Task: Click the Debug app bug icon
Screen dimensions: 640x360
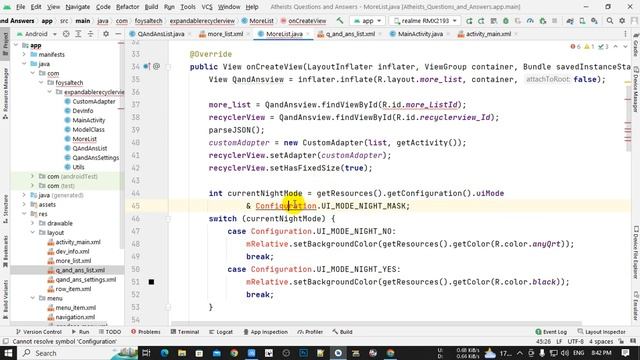Action: coord(506,20)
